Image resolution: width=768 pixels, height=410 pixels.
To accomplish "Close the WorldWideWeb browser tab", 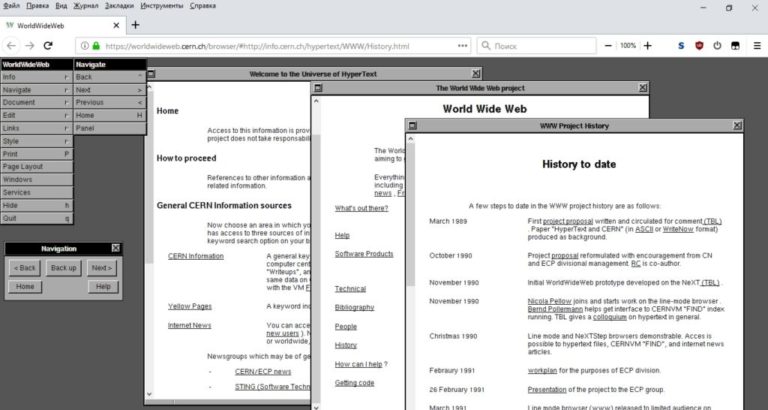I will click(116, 25).
